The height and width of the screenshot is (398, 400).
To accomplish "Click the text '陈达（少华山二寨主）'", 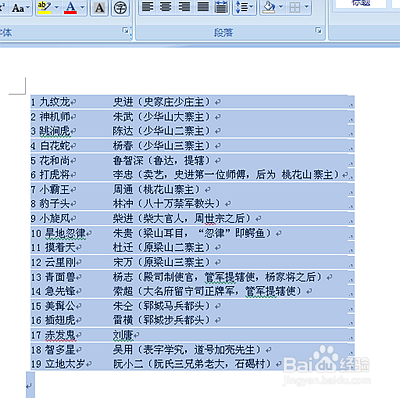I will 162,131.
